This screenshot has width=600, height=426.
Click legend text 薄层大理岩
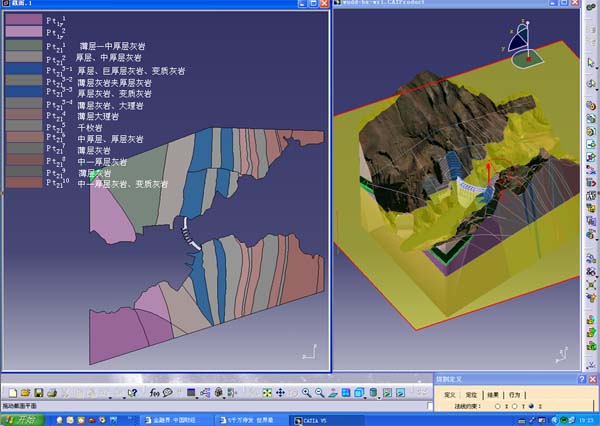point(98,116)
